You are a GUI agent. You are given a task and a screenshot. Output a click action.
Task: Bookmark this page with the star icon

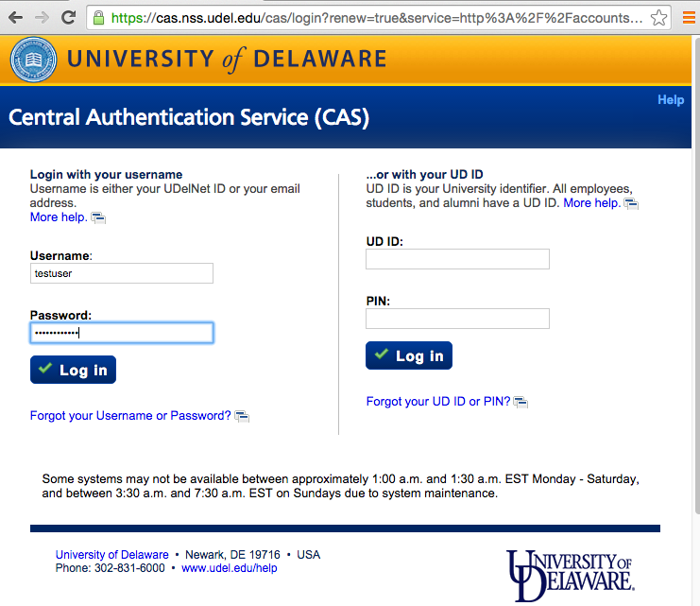(x=658, y=18)
